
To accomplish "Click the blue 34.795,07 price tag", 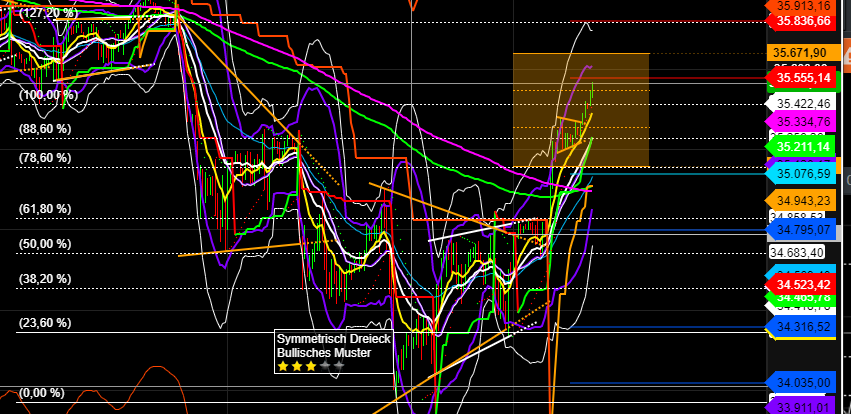I will click(801, 231).
